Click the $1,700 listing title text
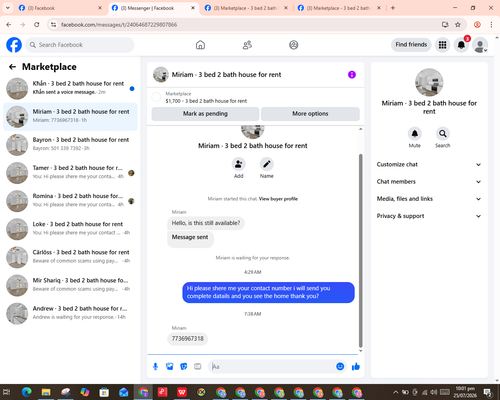 (206, 101)
